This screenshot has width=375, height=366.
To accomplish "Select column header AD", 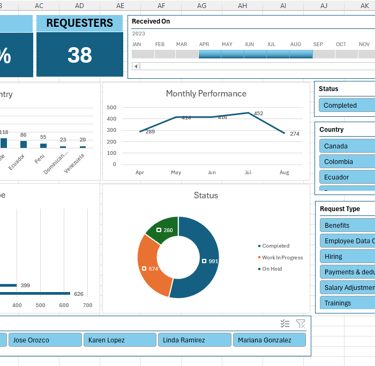I will coord(79,5).
